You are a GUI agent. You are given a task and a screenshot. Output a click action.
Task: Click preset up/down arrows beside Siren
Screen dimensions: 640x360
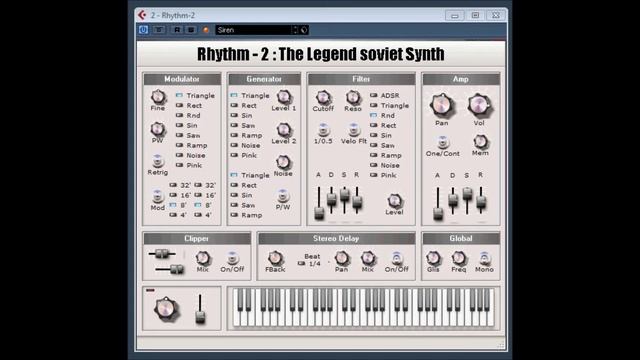click(x=295, y=30)
